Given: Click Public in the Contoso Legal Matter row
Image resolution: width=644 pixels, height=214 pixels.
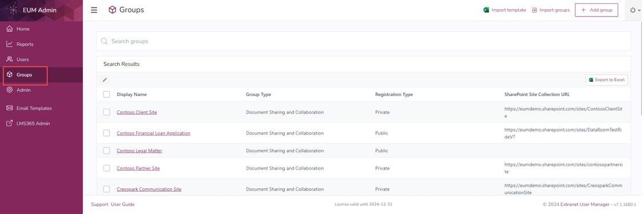Looking at the screenshot, I should pyautogui.click(x=382, y=150).
